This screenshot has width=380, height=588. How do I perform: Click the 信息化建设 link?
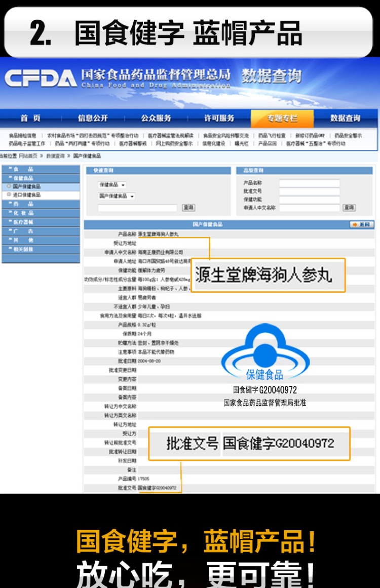point(214,143)
